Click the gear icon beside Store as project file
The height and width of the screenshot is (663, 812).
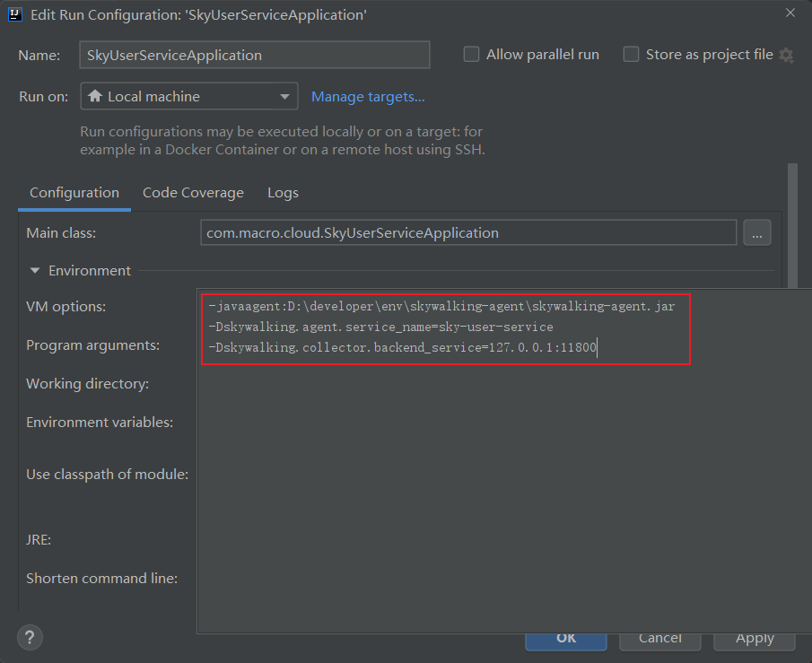[x=787, y=55]
